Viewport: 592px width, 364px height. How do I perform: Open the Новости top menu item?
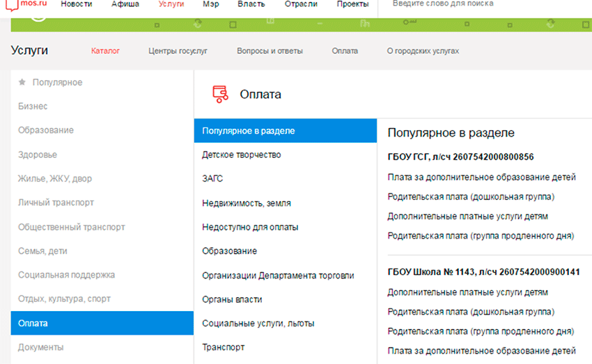[x=77, y=4]
